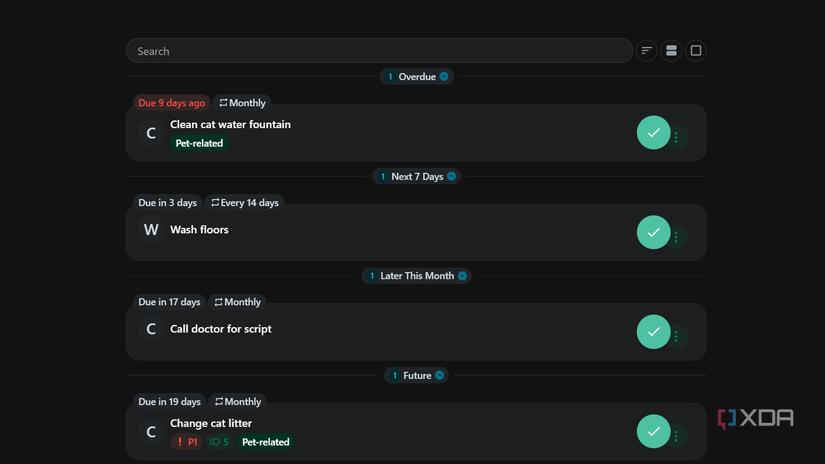Image resolution: width=825 pixels, height=464 pixels.
Task: Collapse the Overdue section
Action: (444, 77)
